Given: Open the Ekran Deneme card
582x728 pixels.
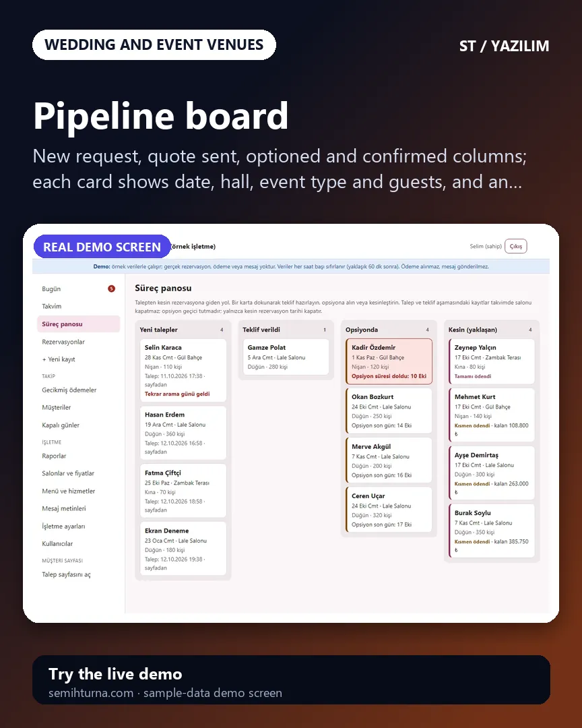Looking at the screenshot, I should point(183,549).
